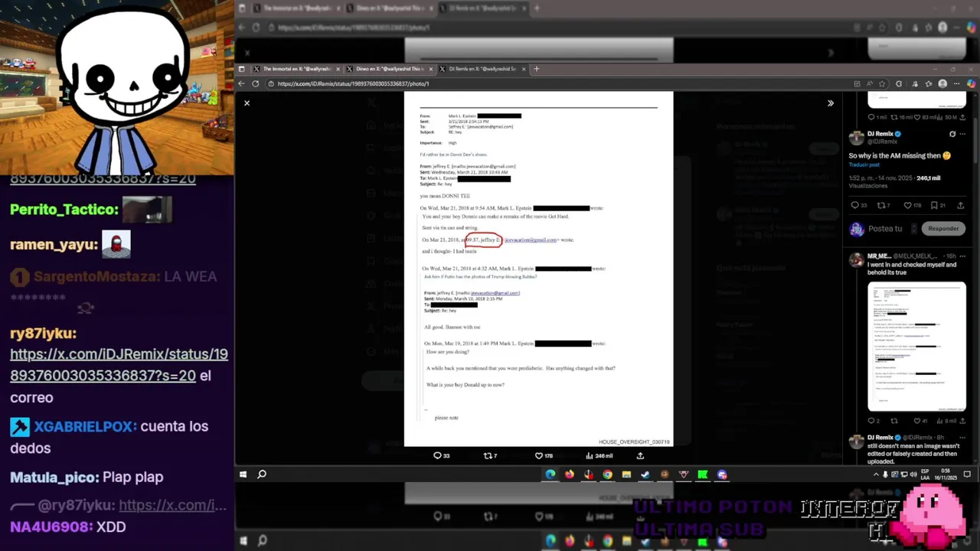The width and height of the screenshot is (980, 551).
Task: Click the bookmark icon with 21 in the side panel
Action: point(934,205)
